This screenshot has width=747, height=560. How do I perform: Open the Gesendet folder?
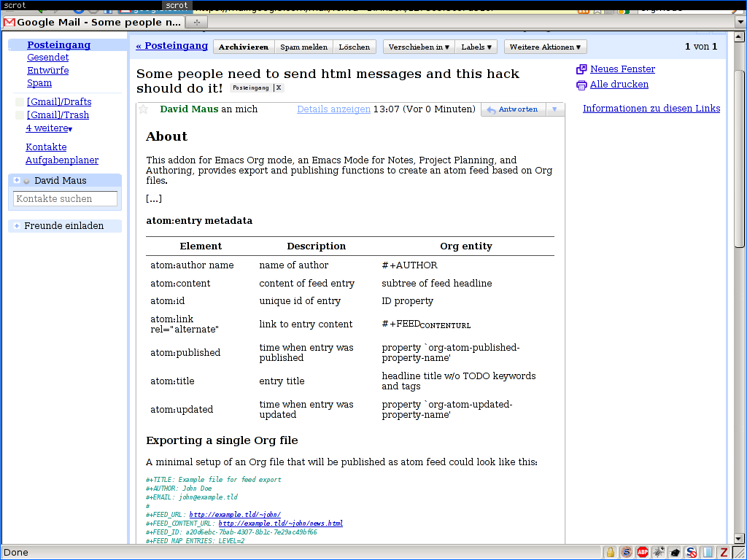pos(47,57)
